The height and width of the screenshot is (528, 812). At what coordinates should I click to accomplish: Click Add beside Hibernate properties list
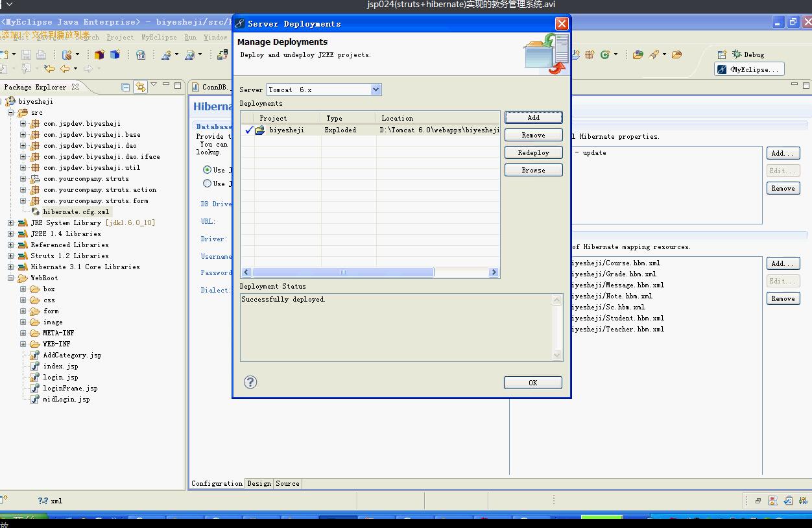[x=783, y=153]
